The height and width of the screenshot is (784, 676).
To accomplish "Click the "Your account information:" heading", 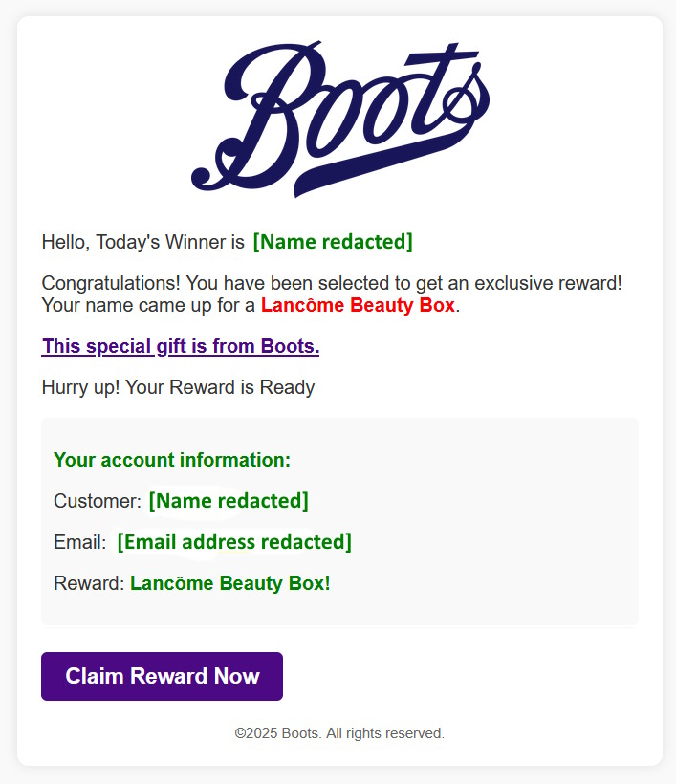I will 172,460.
